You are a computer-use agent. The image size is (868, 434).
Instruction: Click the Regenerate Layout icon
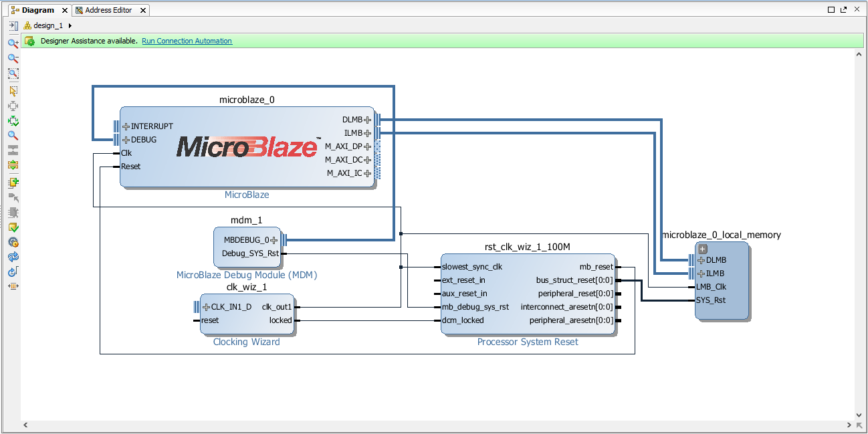click(13, 257)
